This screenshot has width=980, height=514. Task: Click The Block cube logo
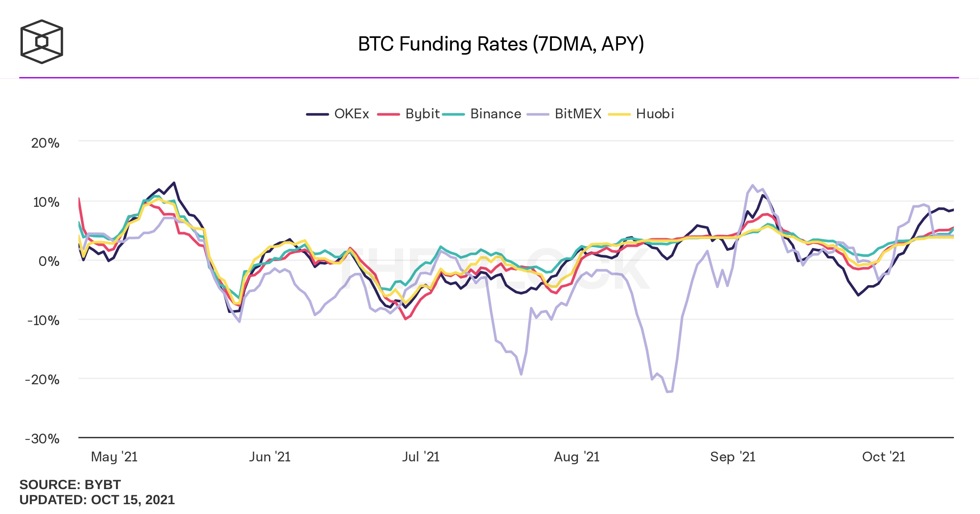[42, 42]
